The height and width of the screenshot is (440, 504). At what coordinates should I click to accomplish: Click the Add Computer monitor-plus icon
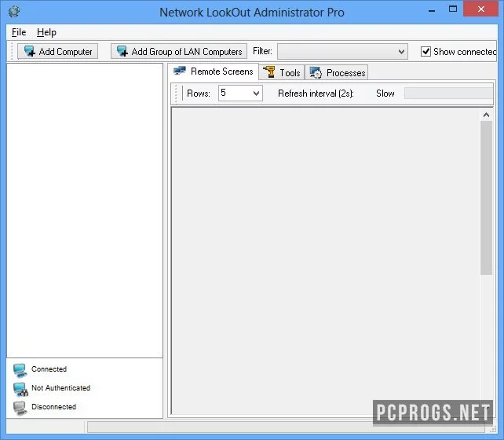[x=30, y=51]
